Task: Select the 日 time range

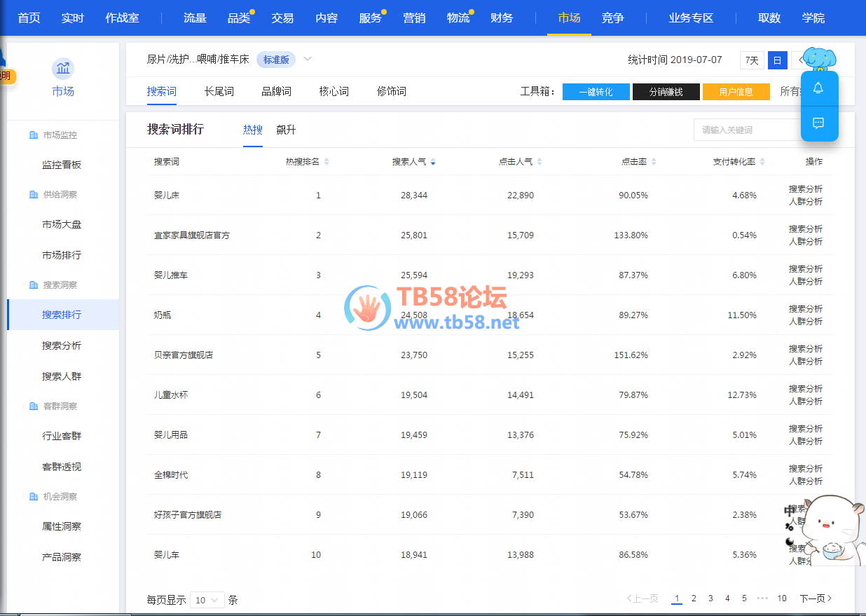Action: point(776,60)
